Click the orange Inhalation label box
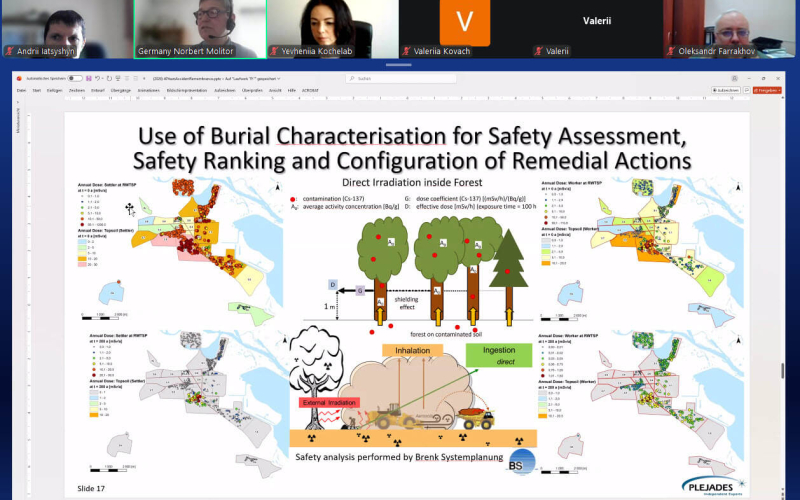 click(412, 350)
